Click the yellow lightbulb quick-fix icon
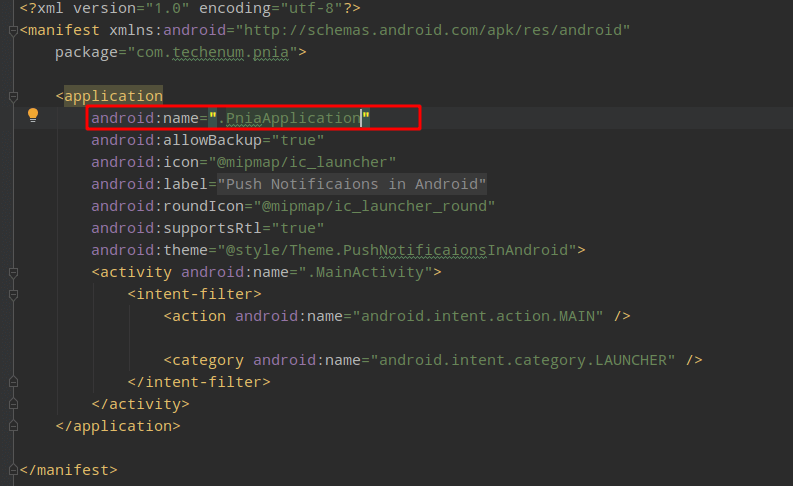Viewport: 793px width, 486px height. [x=33, y=115]
